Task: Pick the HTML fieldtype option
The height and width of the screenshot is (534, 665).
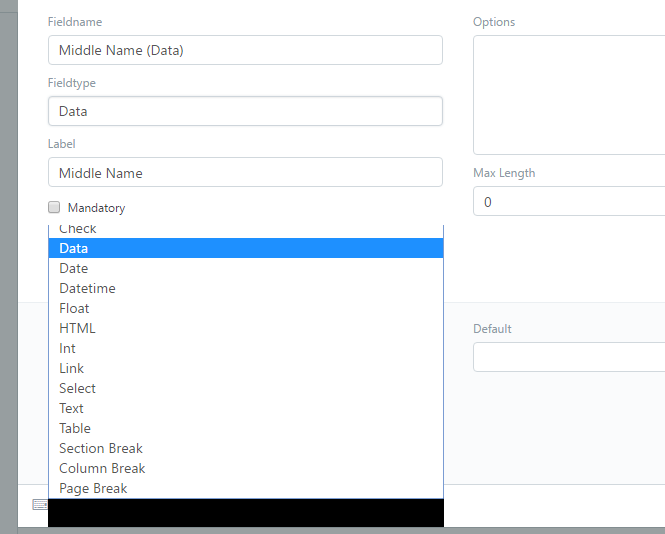Action: [x=246, y=328]
